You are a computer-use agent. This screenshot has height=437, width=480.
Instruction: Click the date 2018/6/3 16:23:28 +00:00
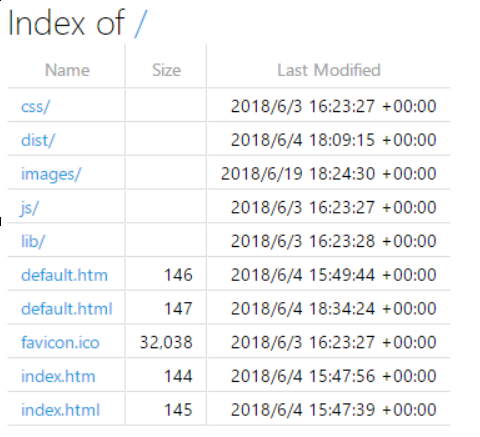click(x=334, y=241)
